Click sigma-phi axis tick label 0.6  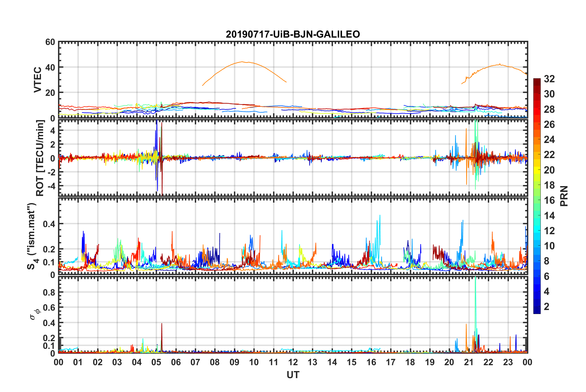[x=49, y=308]
